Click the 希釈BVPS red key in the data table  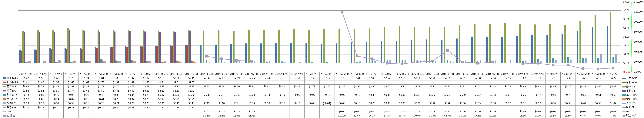click(4, 82)
